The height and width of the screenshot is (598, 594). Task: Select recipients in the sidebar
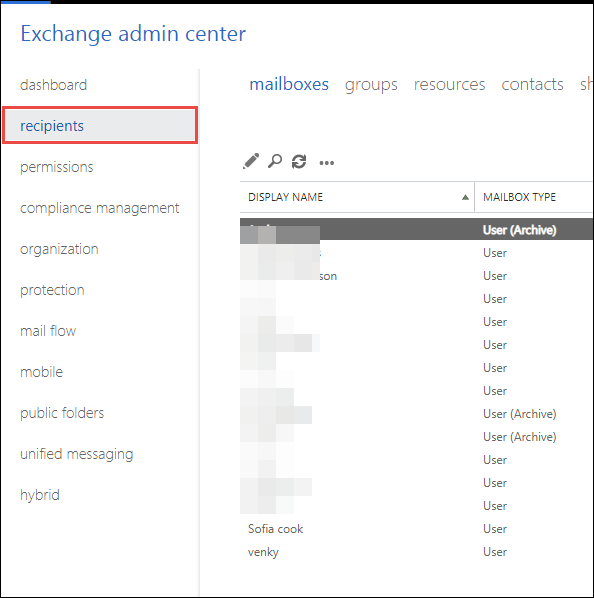[x=100, y=125]
